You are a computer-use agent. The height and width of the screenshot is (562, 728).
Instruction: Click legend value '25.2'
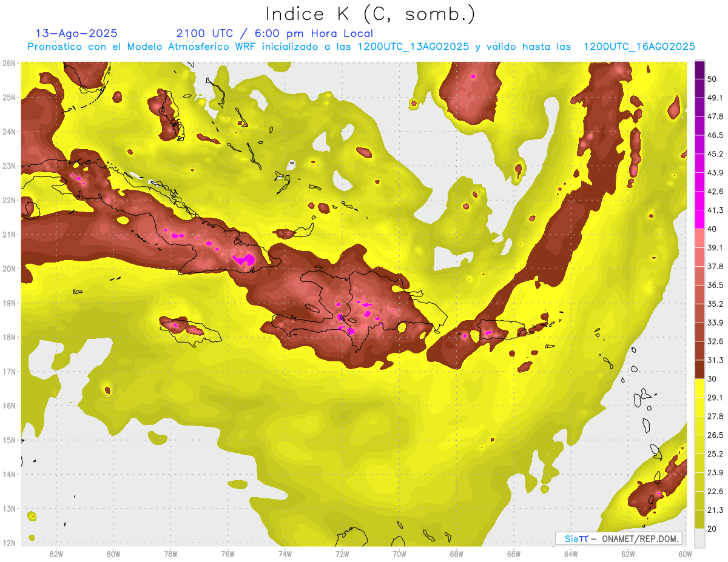pyautogui.click(x=715, y=453)
